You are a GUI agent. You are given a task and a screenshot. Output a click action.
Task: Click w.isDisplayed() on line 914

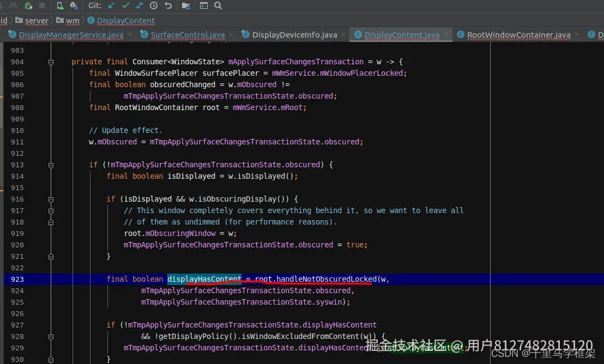point(261,176)
